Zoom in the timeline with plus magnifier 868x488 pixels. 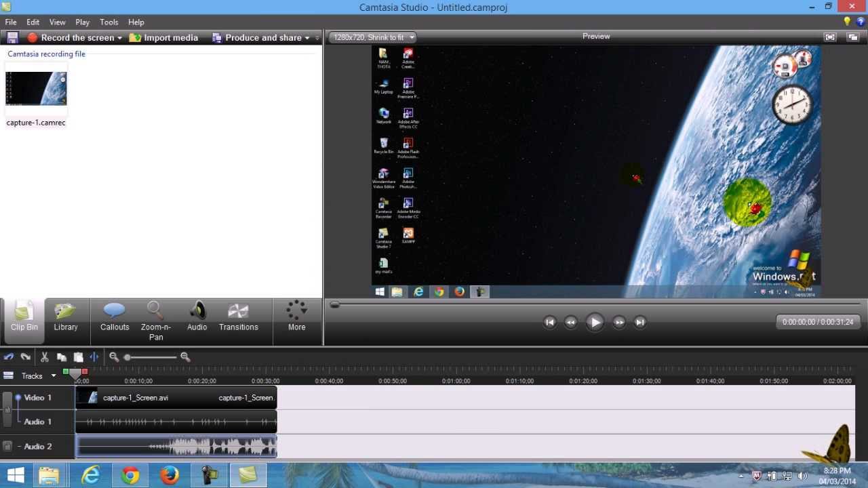click(x=185, y=357)
